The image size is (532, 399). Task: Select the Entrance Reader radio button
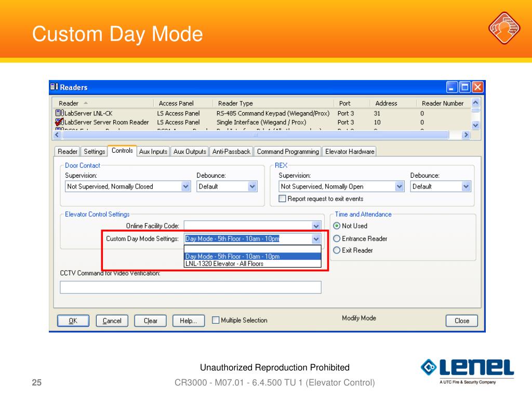(x=337, y=239)
